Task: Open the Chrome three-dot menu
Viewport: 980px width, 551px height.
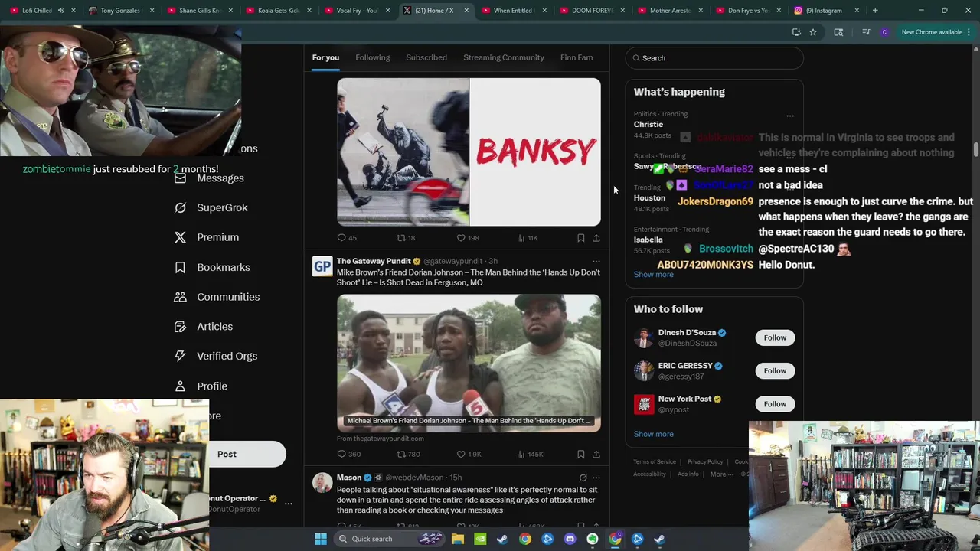Action: 969,32
